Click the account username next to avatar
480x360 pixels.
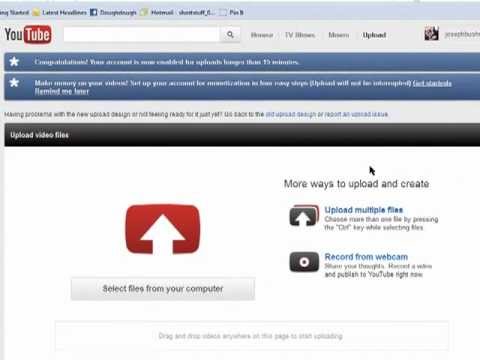pyautogui.click(x=462, y=34)
